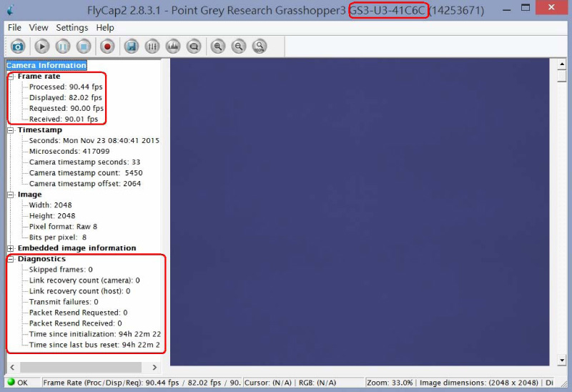Screen dimensions: 572x392
Task: Zoom in on the image
Action: pyautogui.click(x=218, y=46)
